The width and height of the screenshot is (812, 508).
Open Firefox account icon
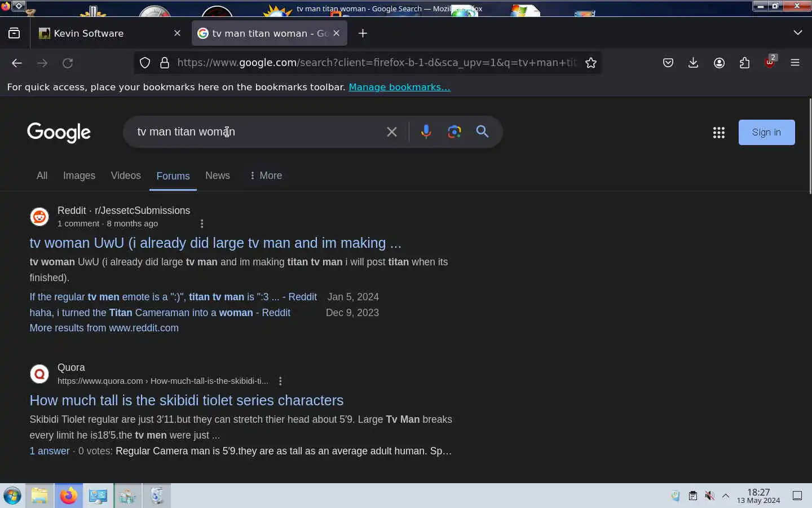click(x=719, y=63)
